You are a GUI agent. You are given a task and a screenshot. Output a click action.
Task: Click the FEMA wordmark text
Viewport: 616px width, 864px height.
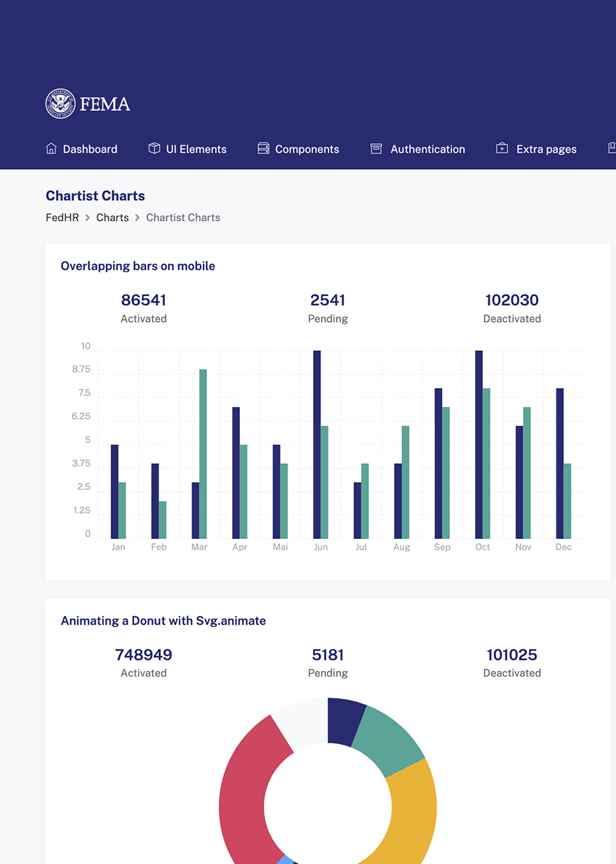pos(105,105)
